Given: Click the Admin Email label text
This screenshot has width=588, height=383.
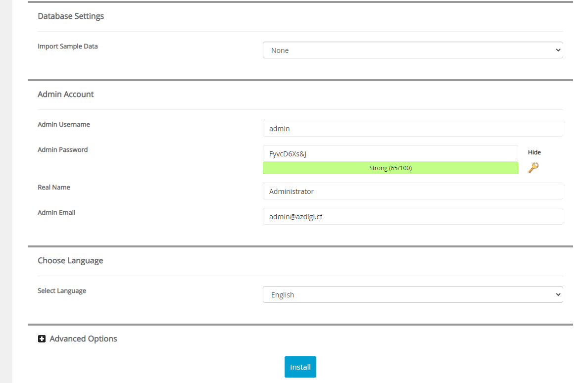Looking at the screenshot, I should point(56,213).
